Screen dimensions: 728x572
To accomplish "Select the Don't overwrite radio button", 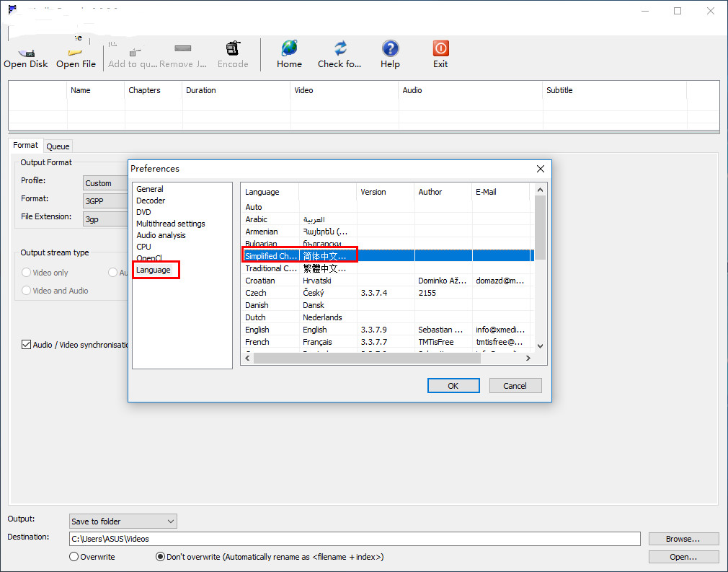I will click(x=160, y=557).
